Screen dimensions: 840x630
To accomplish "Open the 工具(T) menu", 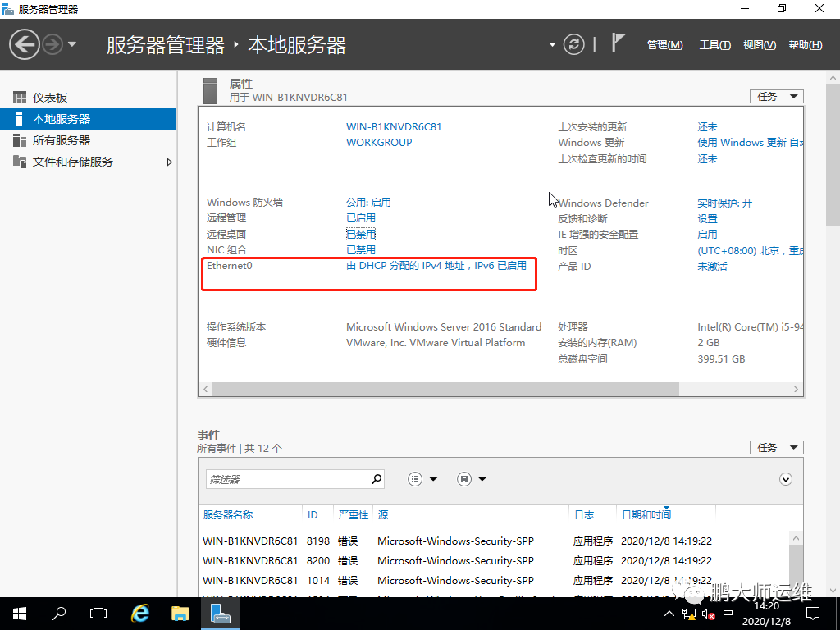I will pos(714,45).
